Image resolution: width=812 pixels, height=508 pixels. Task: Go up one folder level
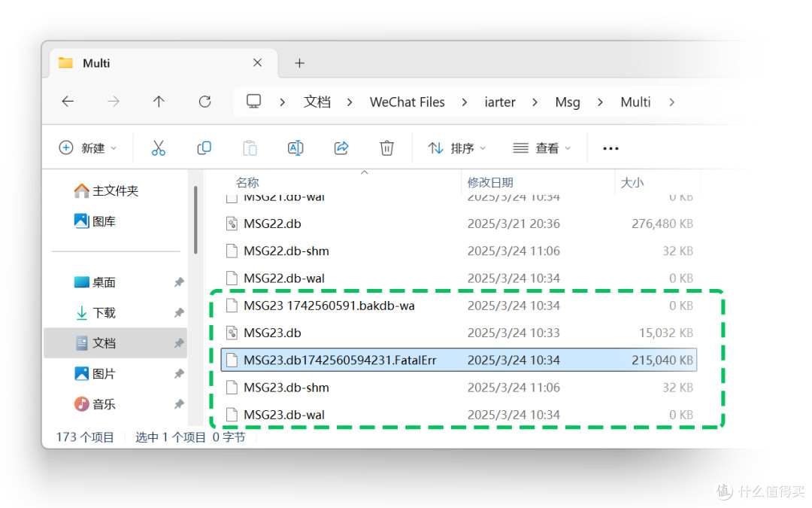pyautogui.click(x=159, y=102)
